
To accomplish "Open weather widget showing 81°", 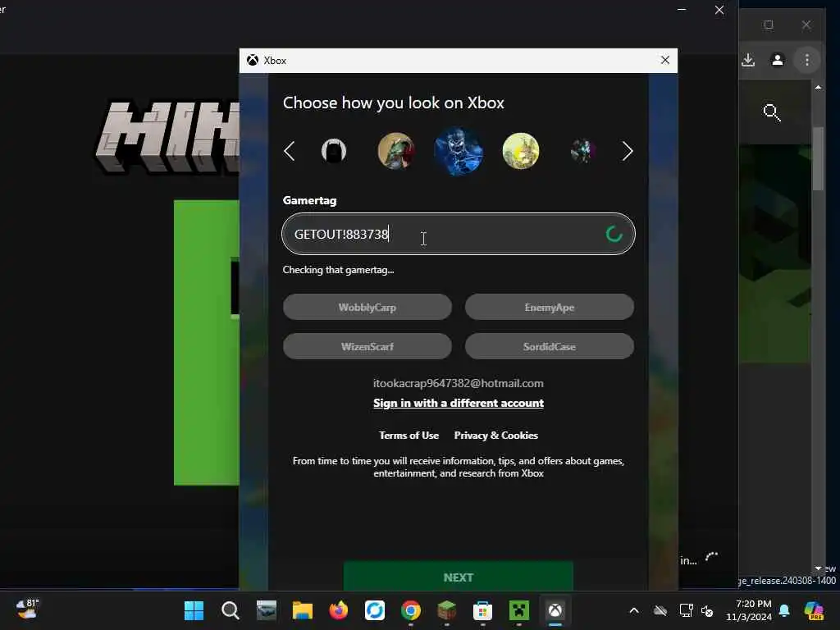I will click(x=27, y=609).
